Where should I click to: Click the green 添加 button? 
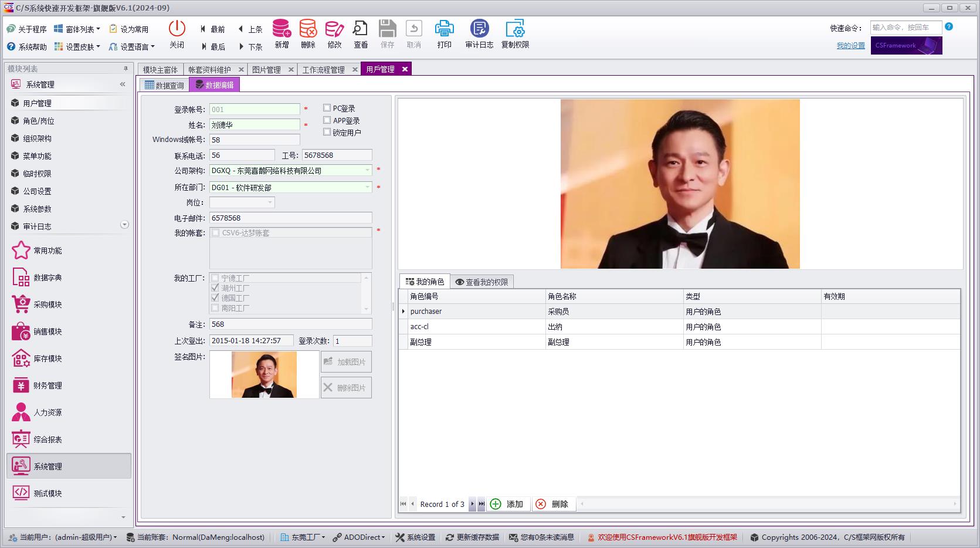coord(507,504)
